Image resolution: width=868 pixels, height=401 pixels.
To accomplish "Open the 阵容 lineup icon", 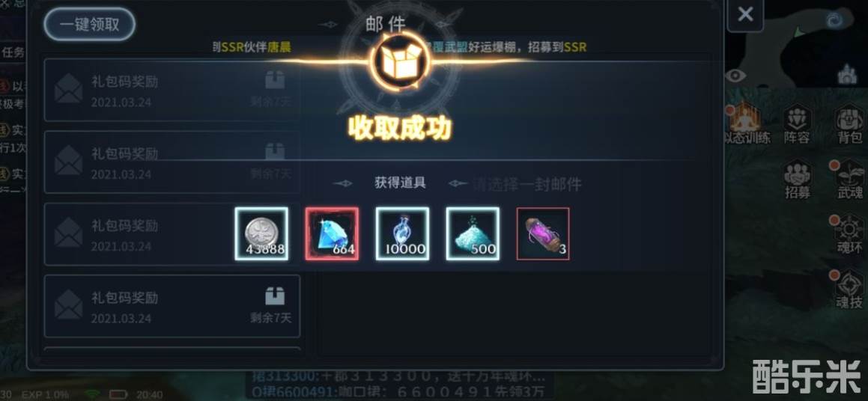I will (x=797, y=126).
